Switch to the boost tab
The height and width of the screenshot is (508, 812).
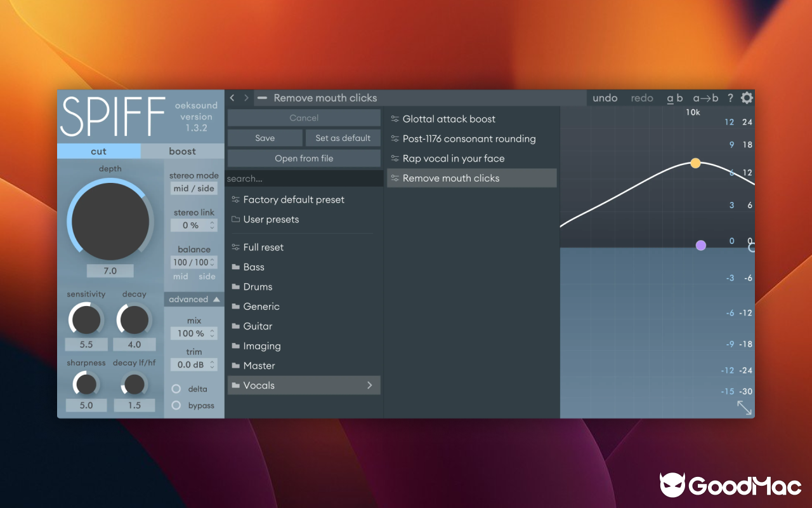tap(183, 150)
